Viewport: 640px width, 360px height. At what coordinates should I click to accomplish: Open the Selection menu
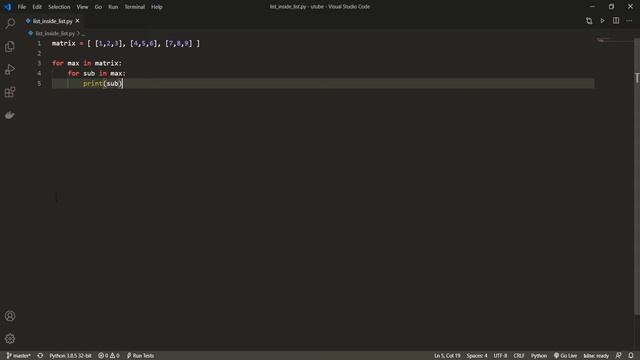point(59,7)
